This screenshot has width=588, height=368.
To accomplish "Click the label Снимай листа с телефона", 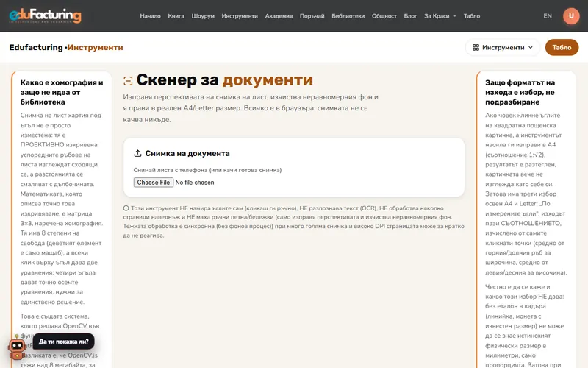I will click(207, 170).
